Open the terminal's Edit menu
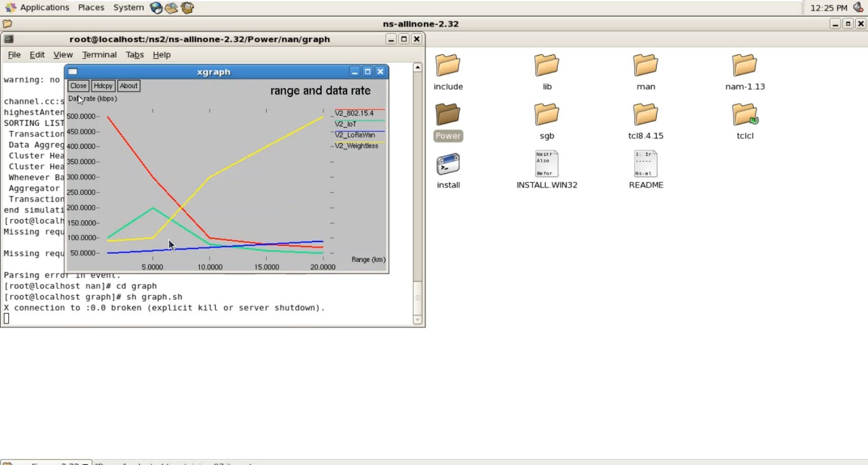 coord(37,54)
